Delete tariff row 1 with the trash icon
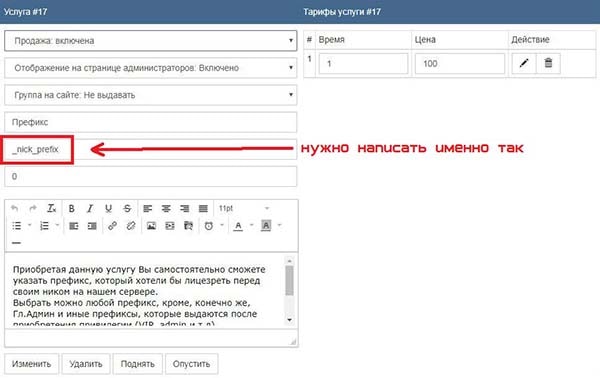The height and width of the screenshot is (378, 600). [548, 63]
